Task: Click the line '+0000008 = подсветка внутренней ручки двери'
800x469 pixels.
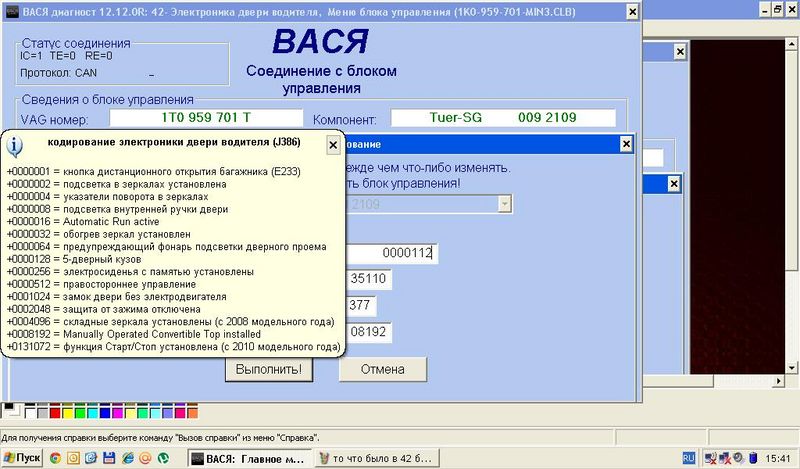Action: click(x=118, y=209)
